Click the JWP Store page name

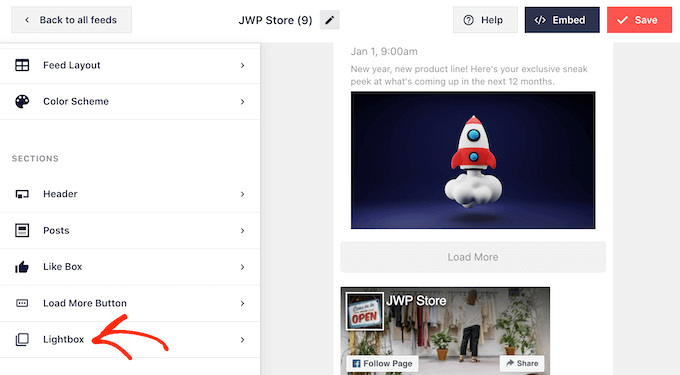click(416, 300)
